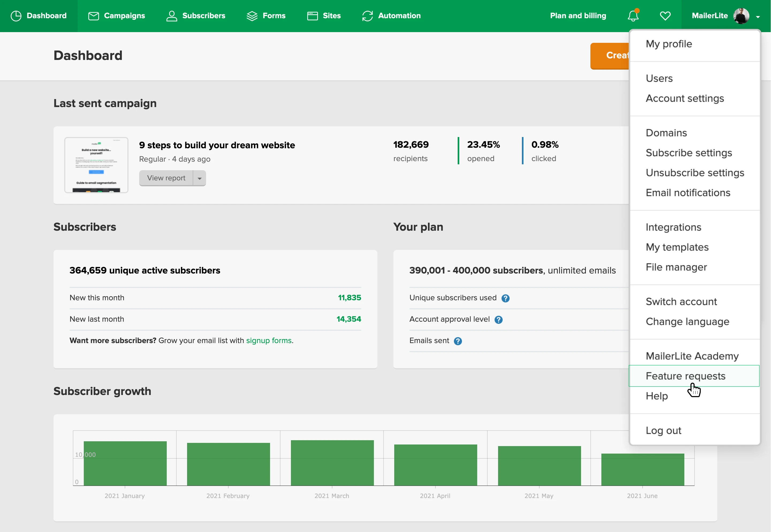
Task: Click the Subscribers person icon
Action: tap(172, 16)
